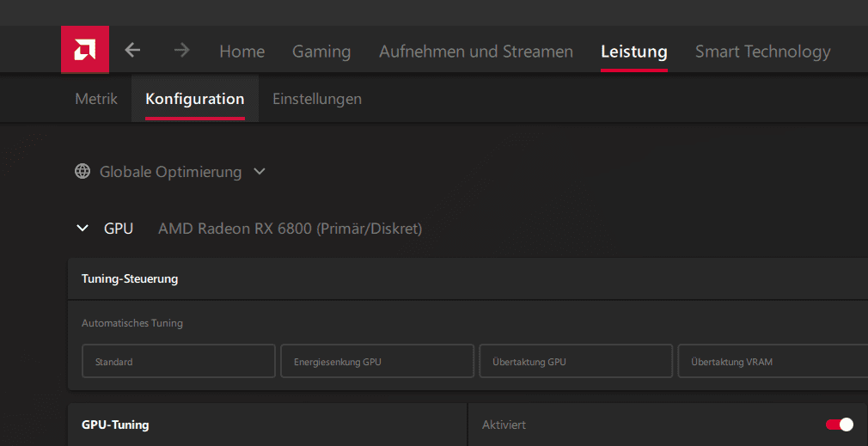Open the Gaming tab
Viewport: 868px width, 446px height.
(x=321, y=52)
